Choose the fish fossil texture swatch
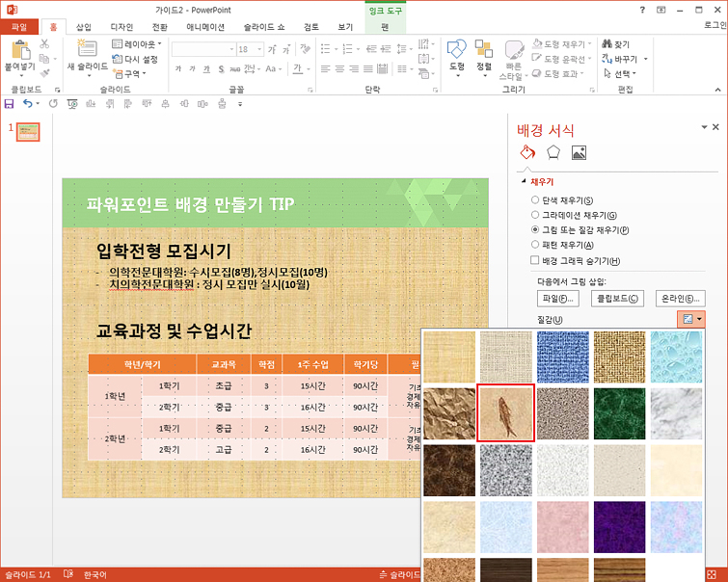 (x=505, y=413)
